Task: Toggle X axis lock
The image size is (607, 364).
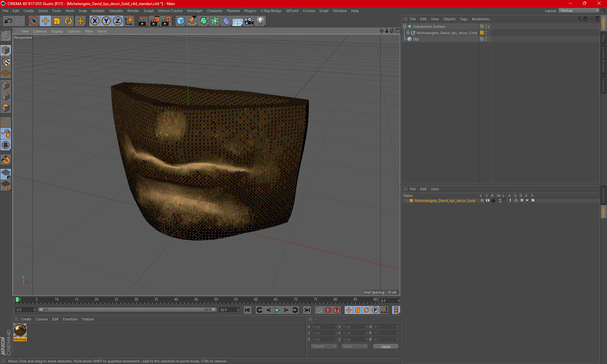Action: [x=95, y=21]
